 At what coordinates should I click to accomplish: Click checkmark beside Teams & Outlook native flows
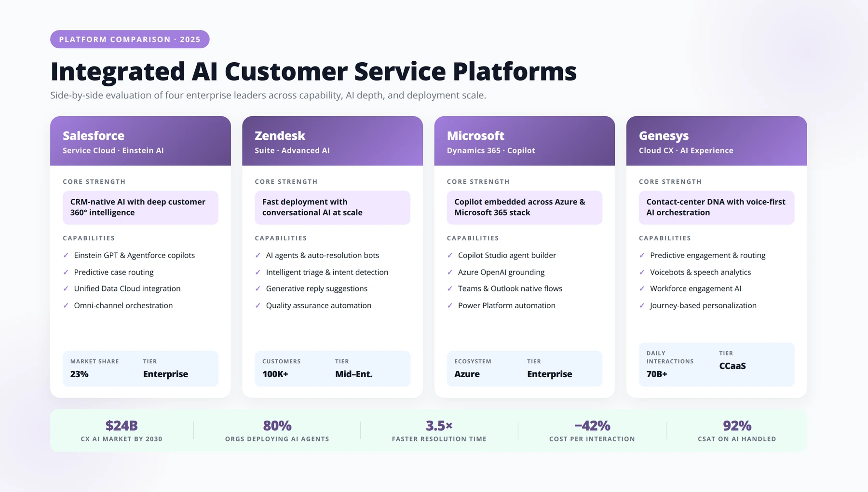(x=450, y=288)
